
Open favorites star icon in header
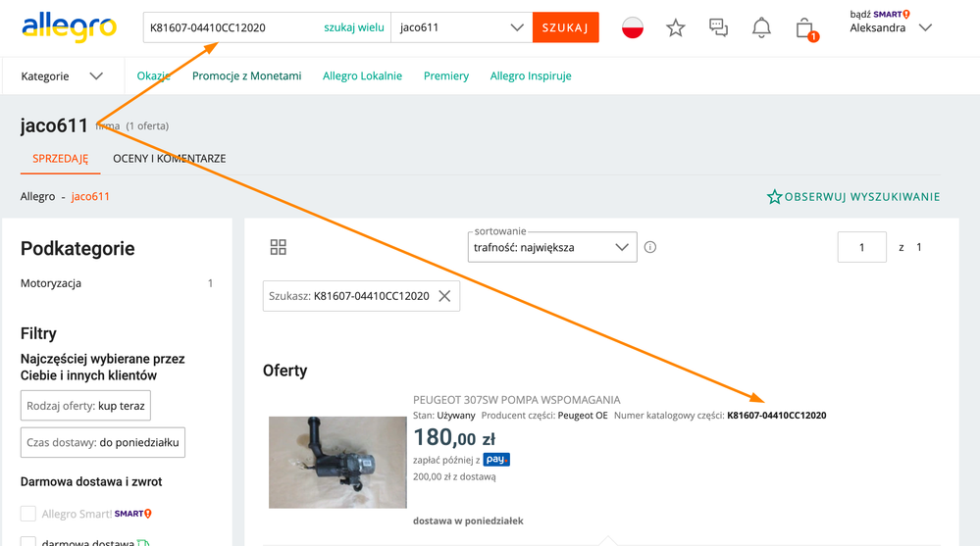coord(676,27)
